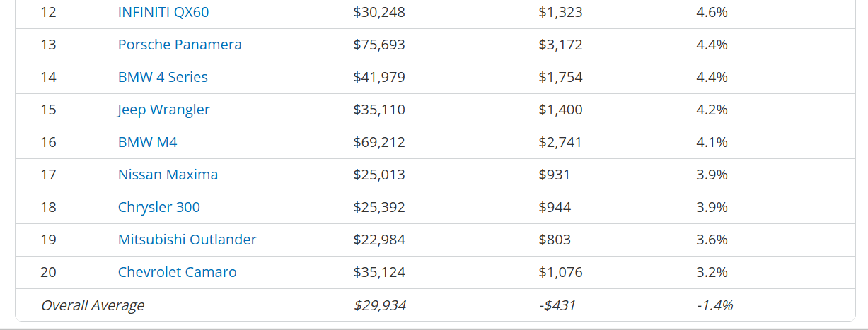
Task: Open the Chrysler 300 link
Action: point(159,207)
